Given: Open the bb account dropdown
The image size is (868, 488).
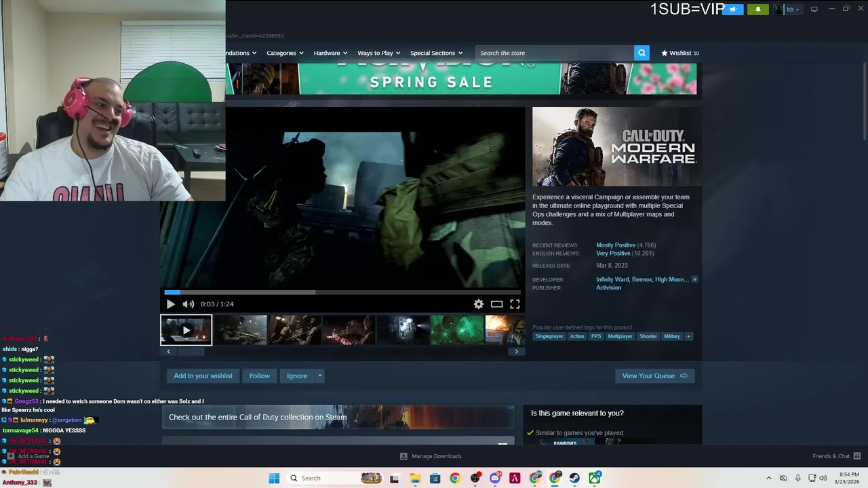Looking at the screenshot, I should tap(793, 9).
